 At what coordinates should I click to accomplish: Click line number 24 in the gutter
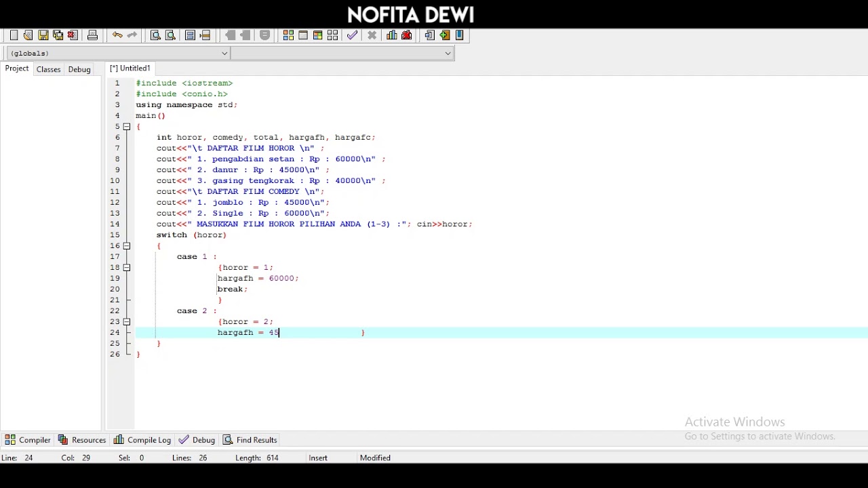pyautogui.click(x=115, y=333)
